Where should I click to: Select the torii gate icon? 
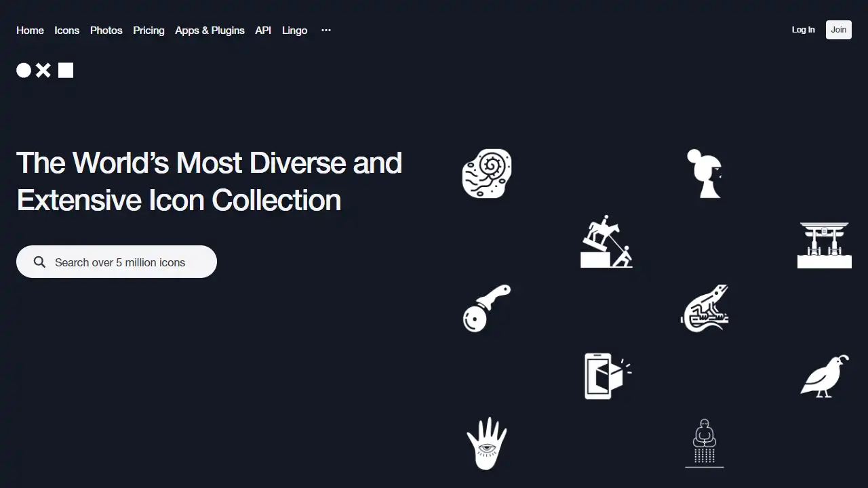pyautogui.click(x=824, y=244)
